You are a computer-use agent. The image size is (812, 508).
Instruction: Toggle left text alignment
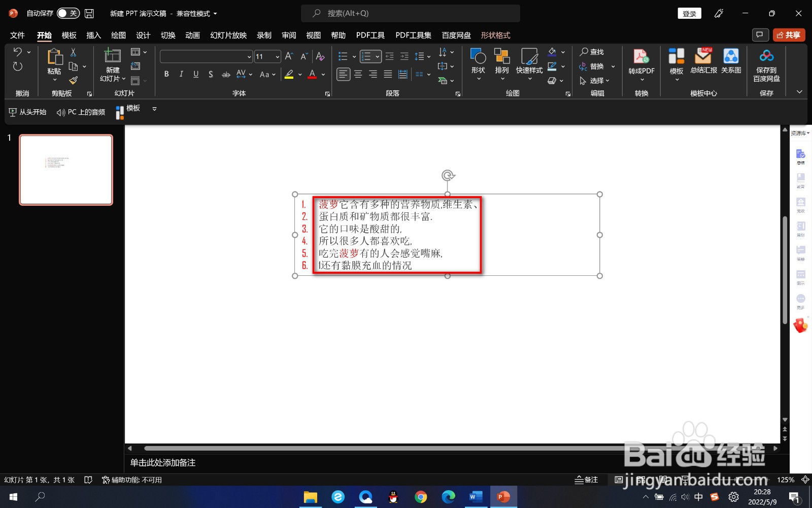344,74
